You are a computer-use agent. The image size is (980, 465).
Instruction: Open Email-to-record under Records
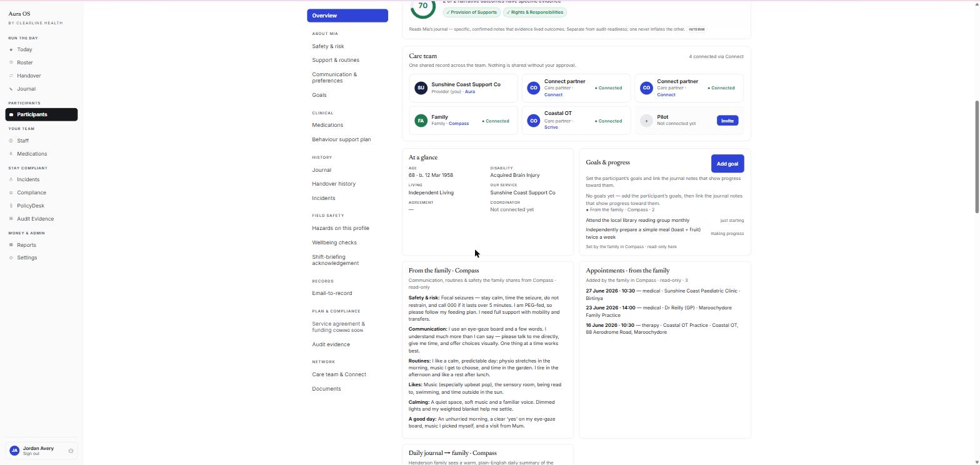[332, 293]
